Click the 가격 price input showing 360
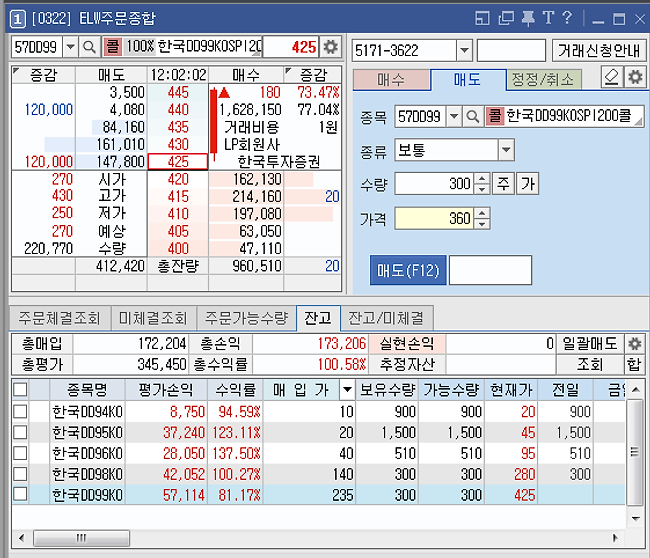 [x=435, y=218]
